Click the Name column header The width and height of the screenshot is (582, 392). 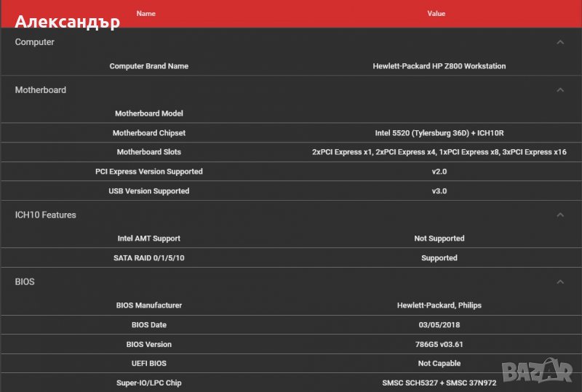point(146,13)
